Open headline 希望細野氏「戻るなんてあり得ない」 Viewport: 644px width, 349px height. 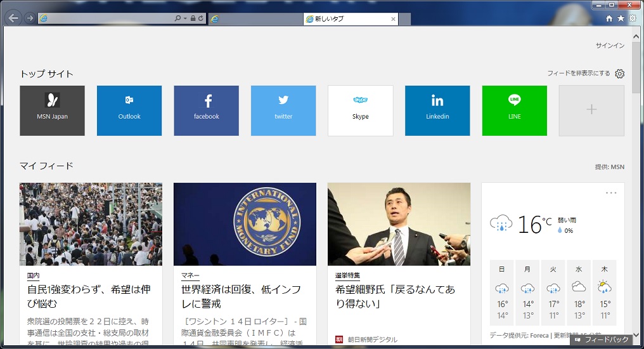point(395,296)
